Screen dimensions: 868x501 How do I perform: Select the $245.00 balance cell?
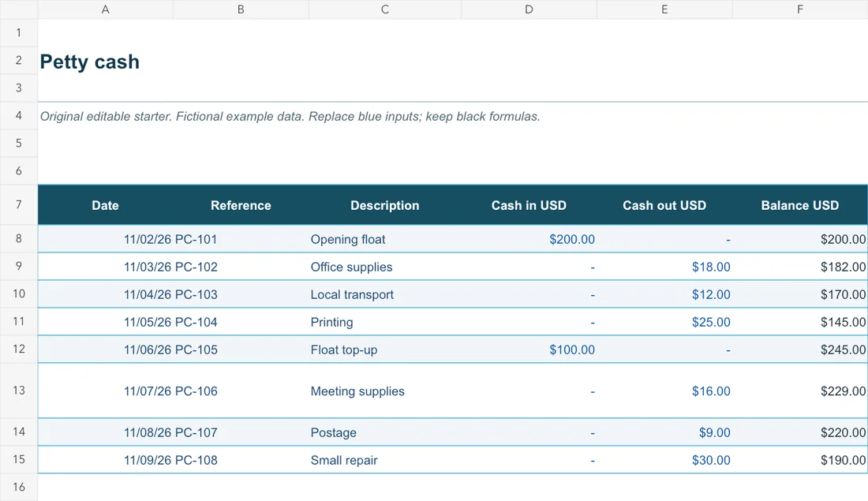pyautogui.click(x=800, y=350)
